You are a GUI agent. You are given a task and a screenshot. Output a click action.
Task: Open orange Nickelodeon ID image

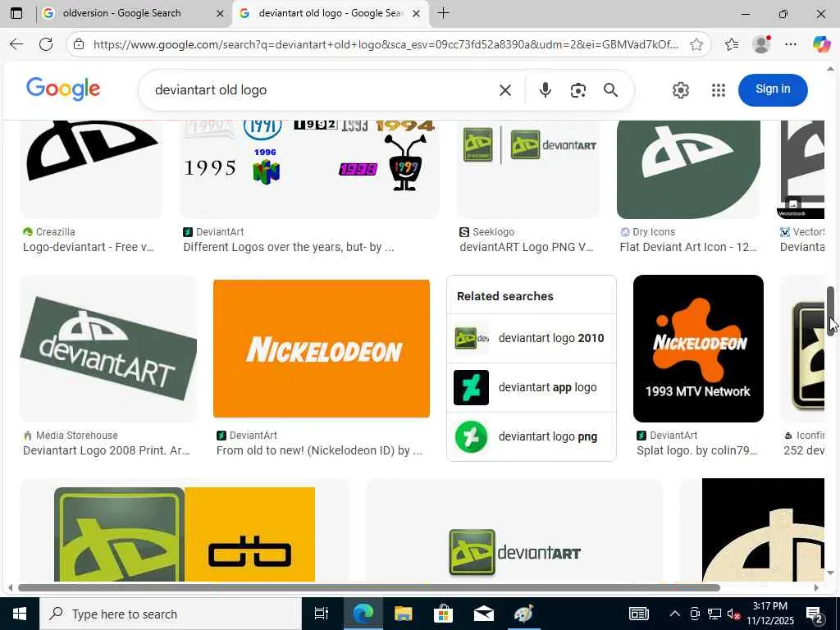(322, 348)
